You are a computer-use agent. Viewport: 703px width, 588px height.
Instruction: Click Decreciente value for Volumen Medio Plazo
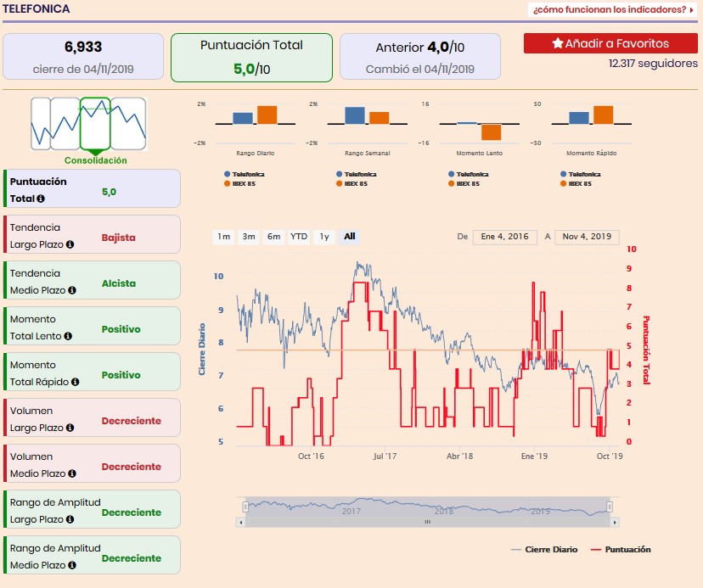pos(132,467)
